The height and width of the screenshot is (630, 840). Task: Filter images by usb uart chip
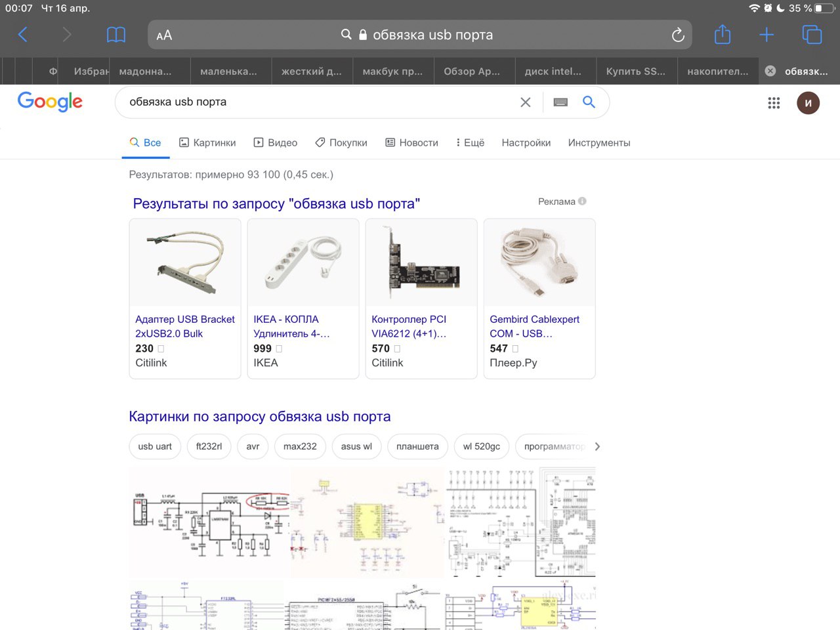155,446
